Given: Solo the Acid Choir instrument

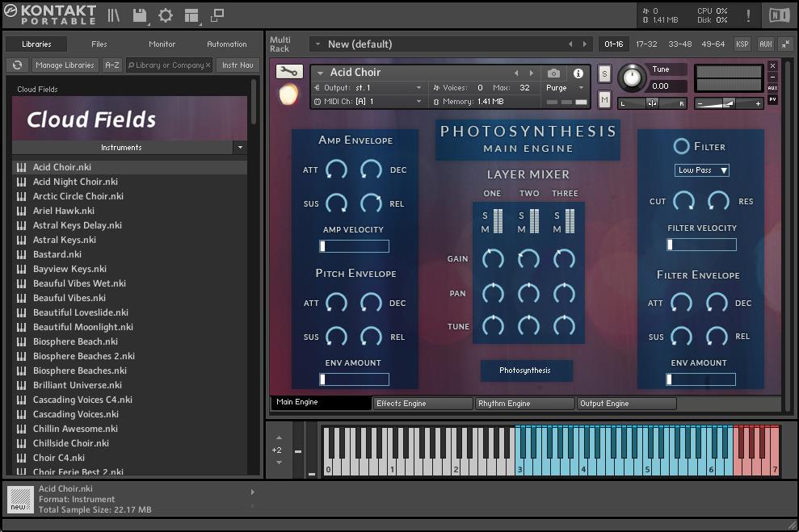Looking at the screenshot, I should 604,74.
